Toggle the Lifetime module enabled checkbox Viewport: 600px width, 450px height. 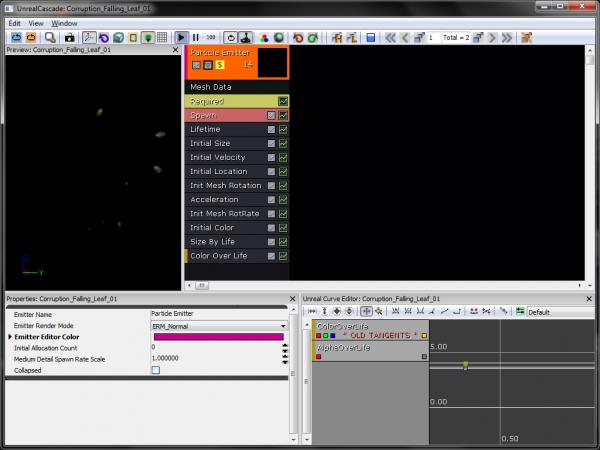pyautogui.click(x=271, y=130)
